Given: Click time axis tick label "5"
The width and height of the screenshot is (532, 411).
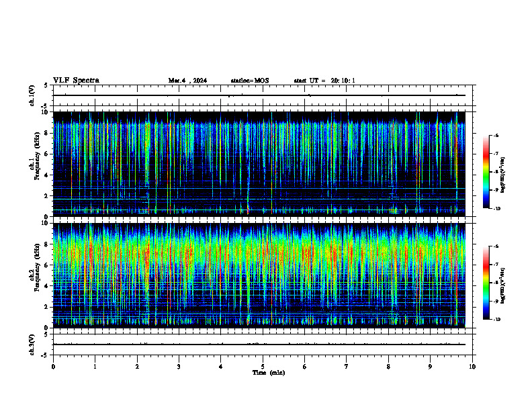Looking at the screenshot, I should [x=263, y=367].
